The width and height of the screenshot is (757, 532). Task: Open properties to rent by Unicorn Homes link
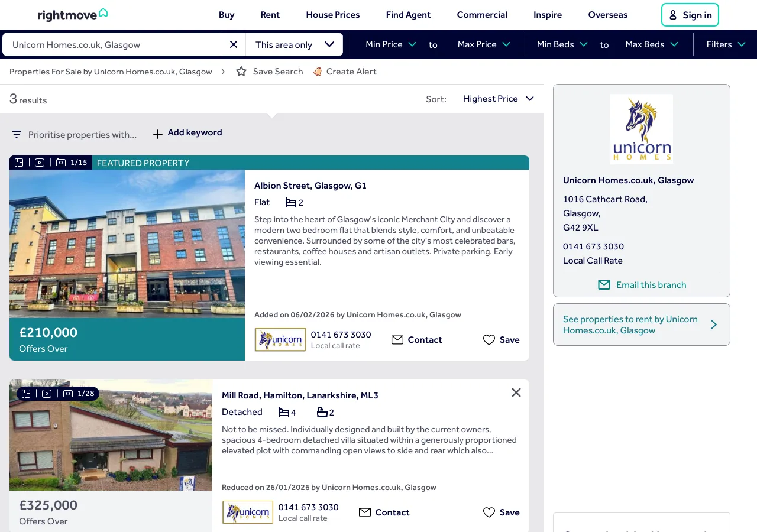coord(641,325)
